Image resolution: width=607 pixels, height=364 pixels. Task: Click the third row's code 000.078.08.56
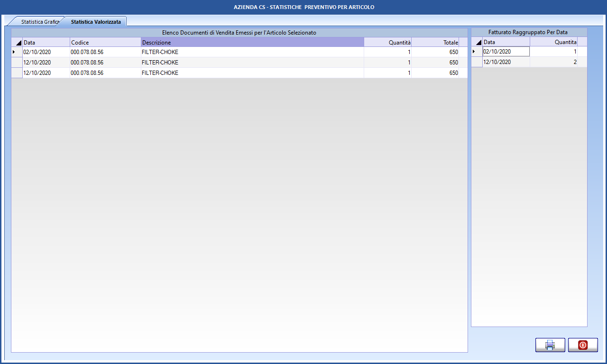105,73
